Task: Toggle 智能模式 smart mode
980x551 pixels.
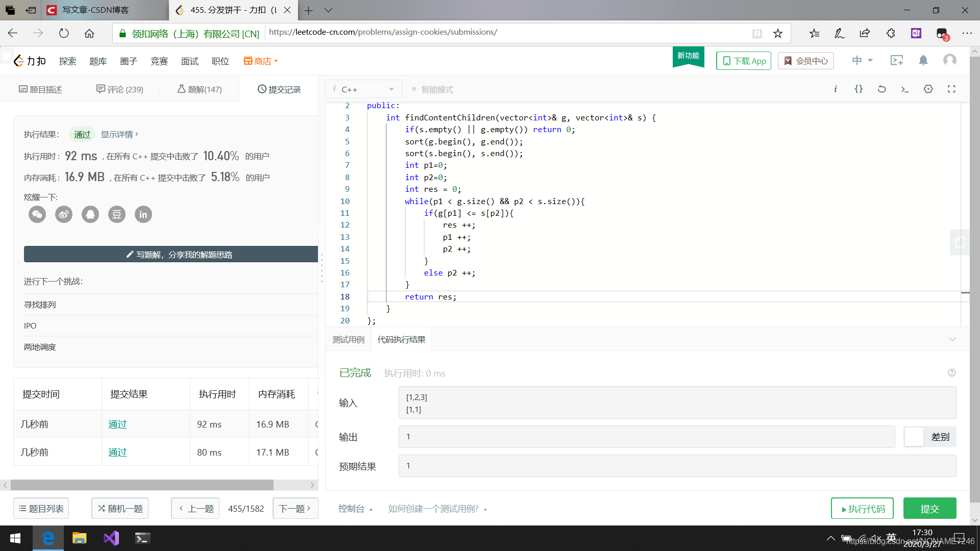Action: 432,89
